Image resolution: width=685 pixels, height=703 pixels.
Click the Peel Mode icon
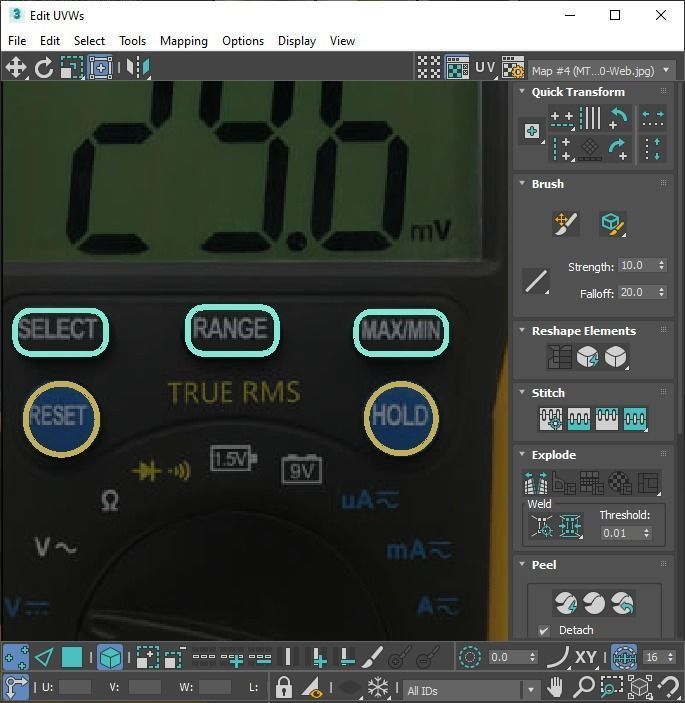(x=594, y=603)
